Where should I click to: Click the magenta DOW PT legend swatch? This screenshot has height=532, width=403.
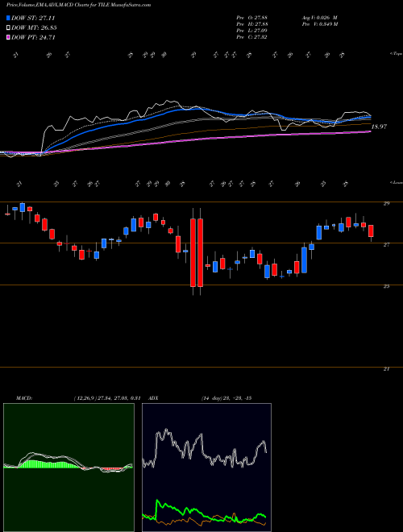8,37
